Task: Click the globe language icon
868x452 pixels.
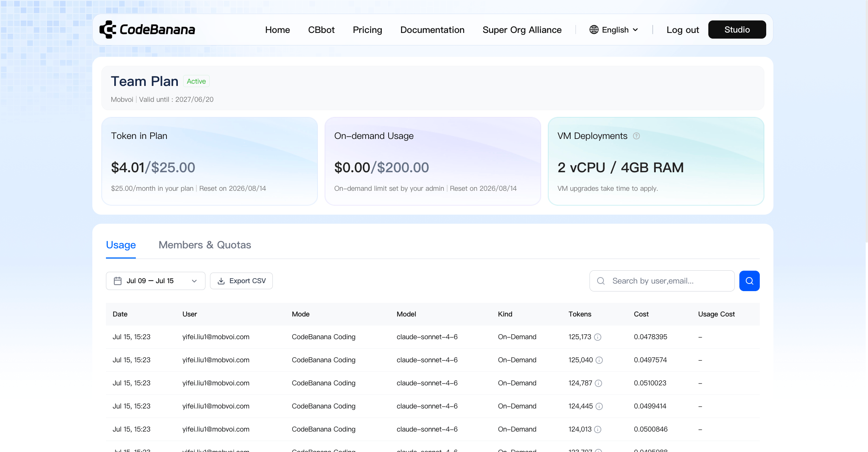Action: coord(594,30)
